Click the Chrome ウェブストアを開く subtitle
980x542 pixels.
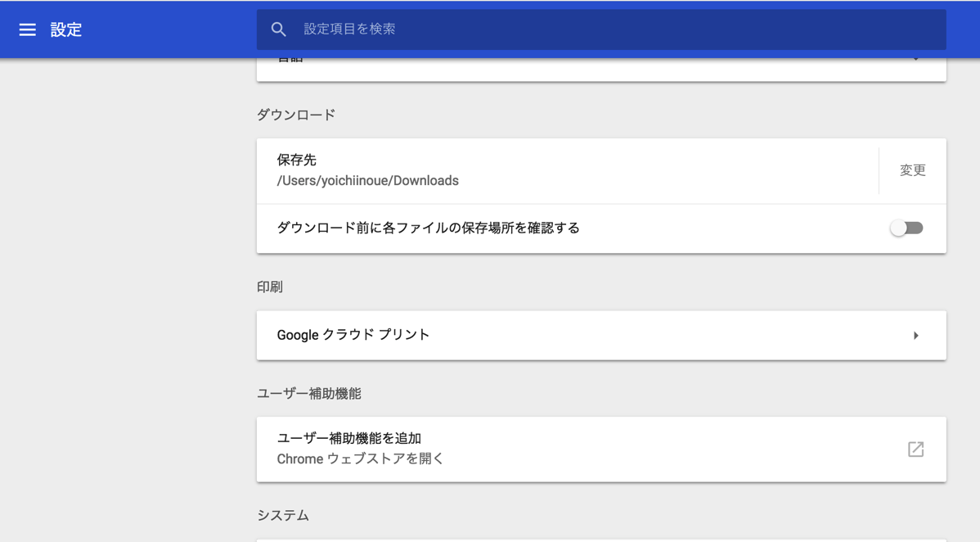(x=360, y=458)
